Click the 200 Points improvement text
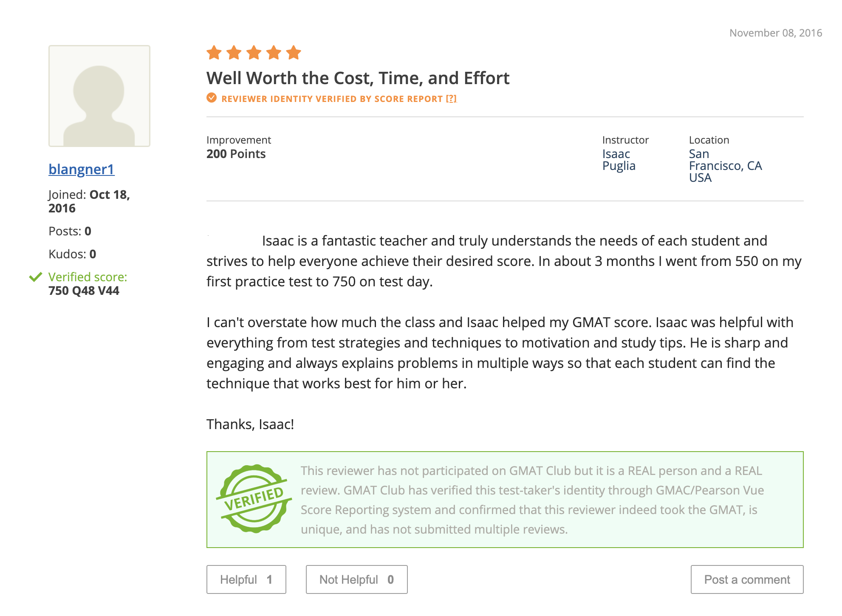The image size is (842, 616). pos(236,154)
